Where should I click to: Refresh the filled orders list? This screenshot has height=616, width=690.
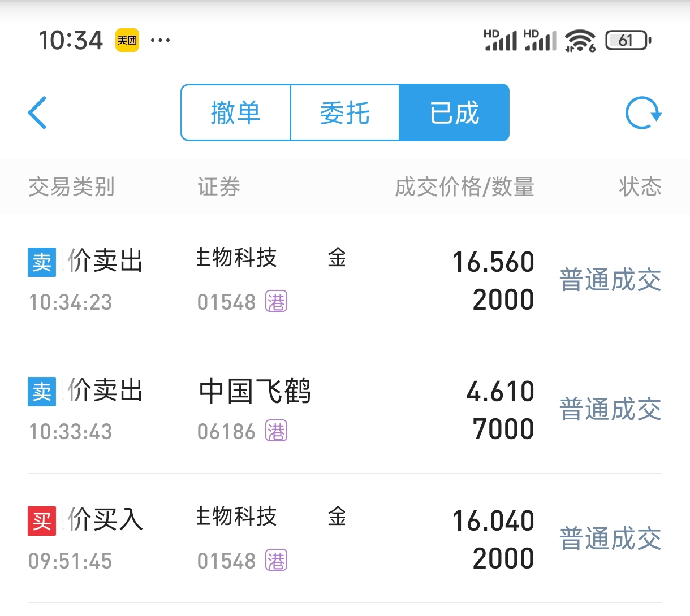643,113
